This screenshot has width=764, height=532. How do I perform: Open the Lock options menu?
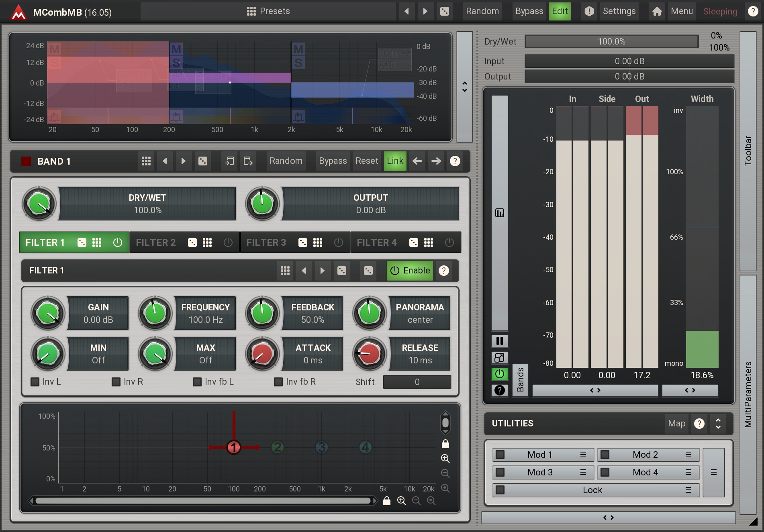pyautogui.click(x=688, y=490)
